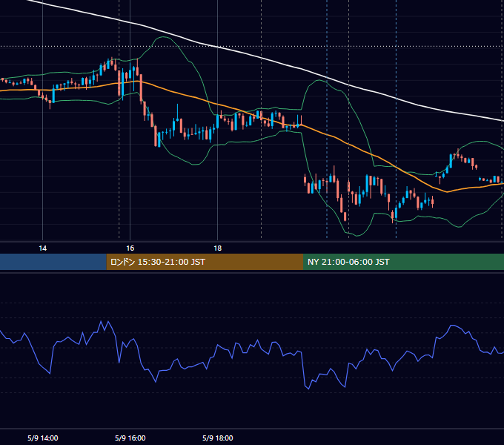Click the 5/9 16:00 date label
This screenshot has height=445, width=504.
tap(130, 438)
